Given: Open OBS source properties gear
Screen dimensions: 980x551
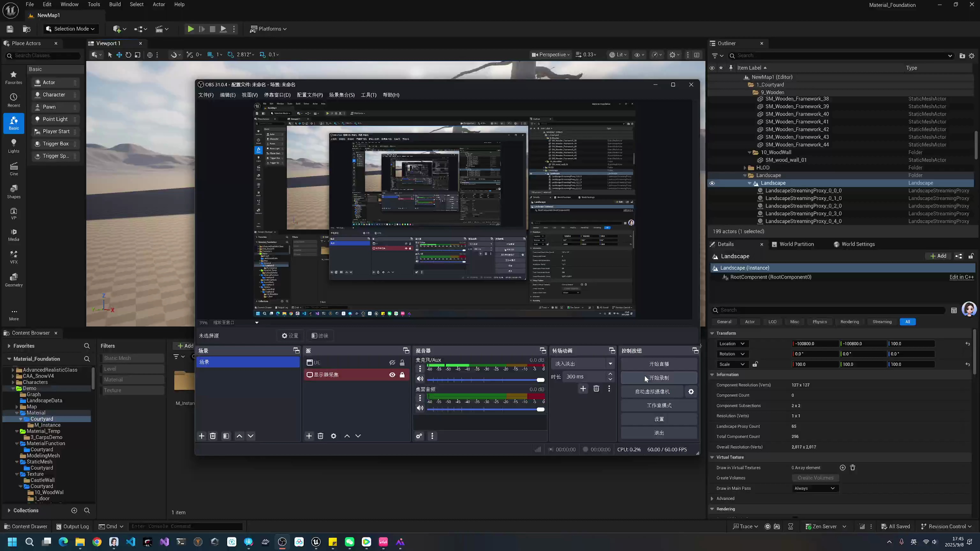Looking at the screenshot, I should click(x=333, y=436).
